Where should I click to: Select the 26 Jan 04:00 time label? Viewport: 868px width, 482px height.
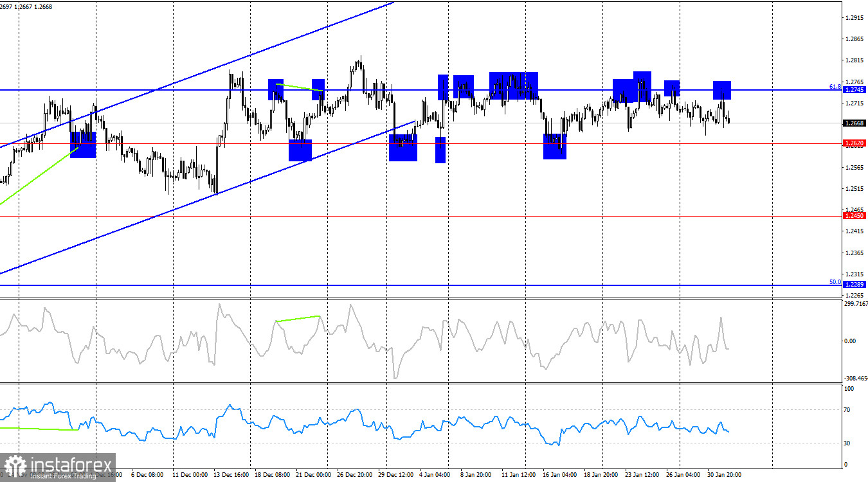683,475
